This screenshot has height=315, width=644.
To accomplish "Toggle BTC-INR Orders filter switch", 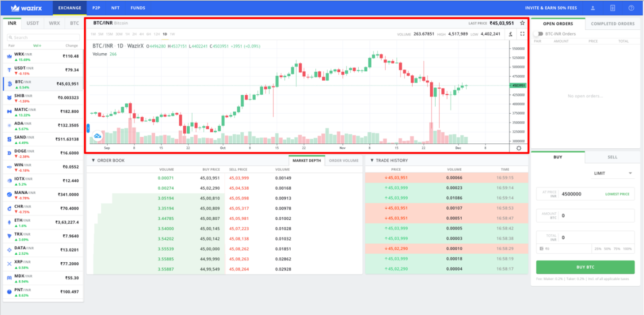I will pyautogui.click(x=538, y=34).
